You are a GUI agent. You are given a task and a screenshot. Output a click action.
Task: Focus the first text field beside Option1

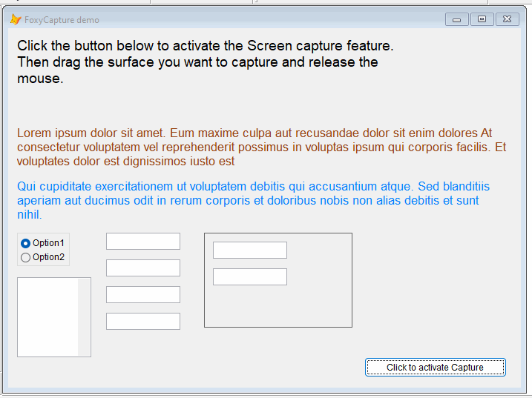click(143, 242)
